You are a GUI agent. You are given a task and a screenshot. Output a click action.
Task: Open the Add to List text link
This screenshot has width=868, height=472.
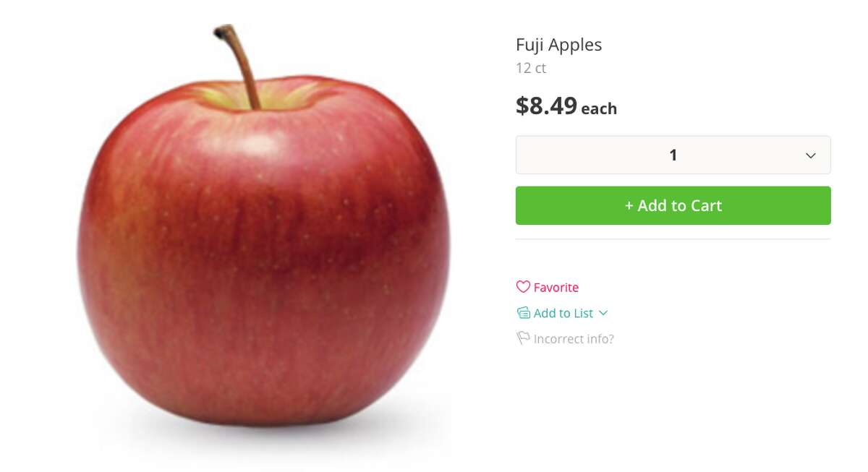click(563, 313)
